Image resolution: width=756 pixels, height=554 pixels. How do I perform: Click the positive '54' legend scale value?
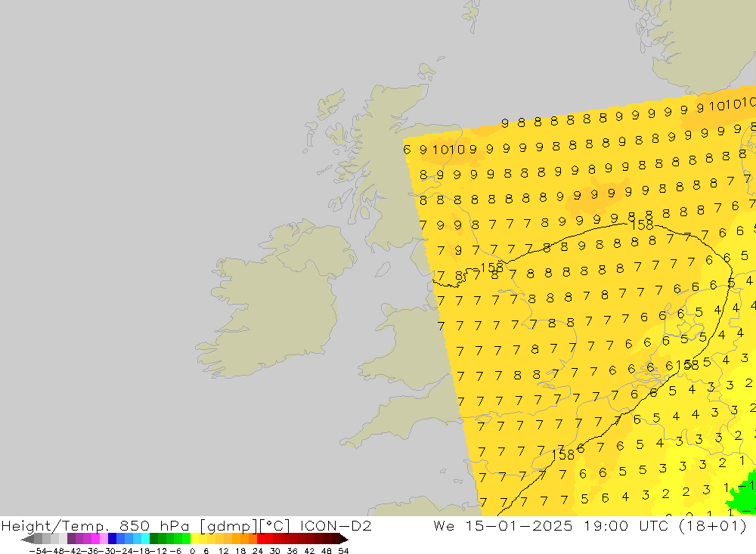click(343, 551)
